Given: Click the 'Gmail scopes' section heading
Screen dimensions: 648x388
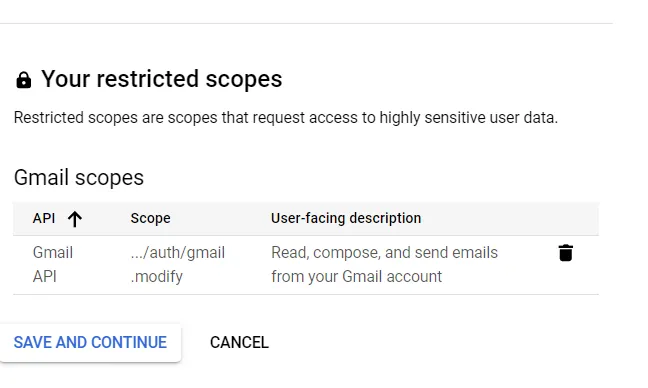Looking at the screenshot, I should point(79,178).
